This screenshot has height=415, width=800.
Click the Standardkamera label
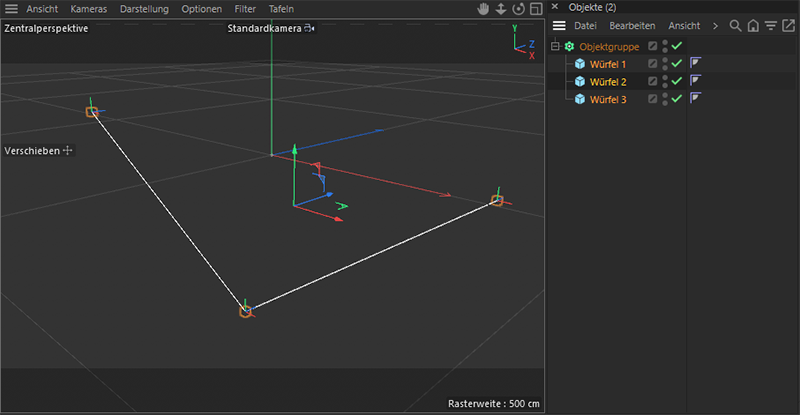pyautogui.click(x=265, y=28)
